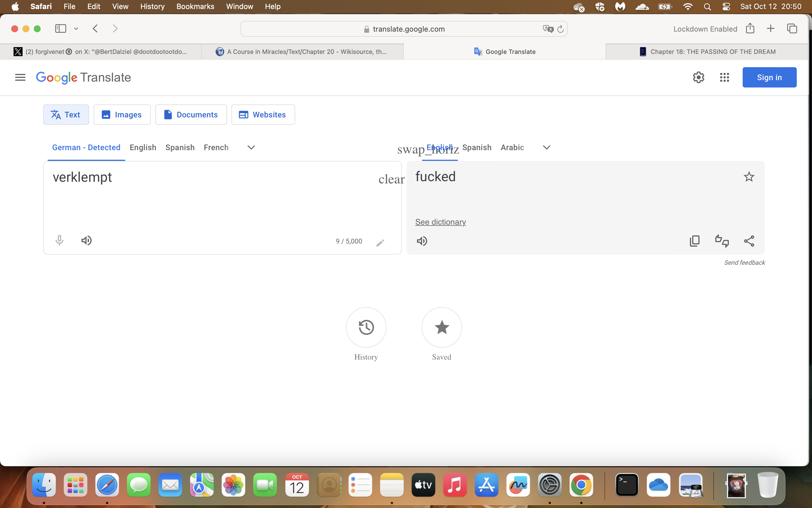Open the Safari Edit menu
The height and width of the screenshot is (508, 812).
click(x=94, y=6)
